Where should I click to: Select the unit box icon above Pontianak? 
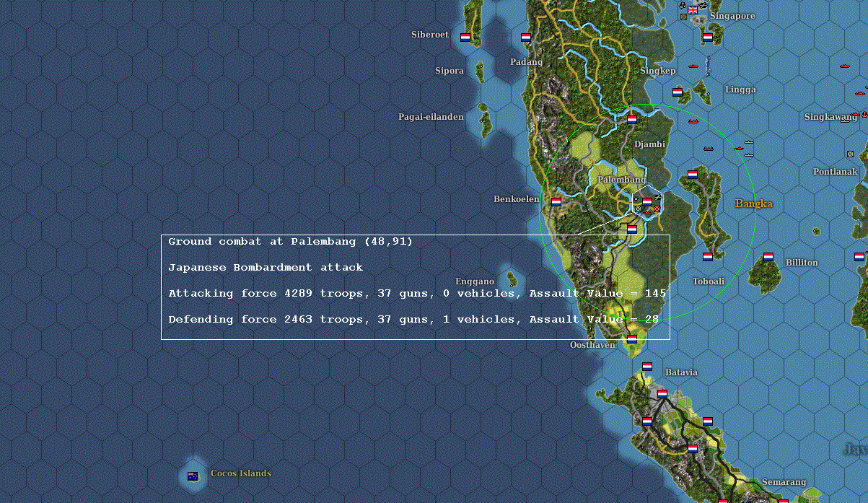point(850,154)
